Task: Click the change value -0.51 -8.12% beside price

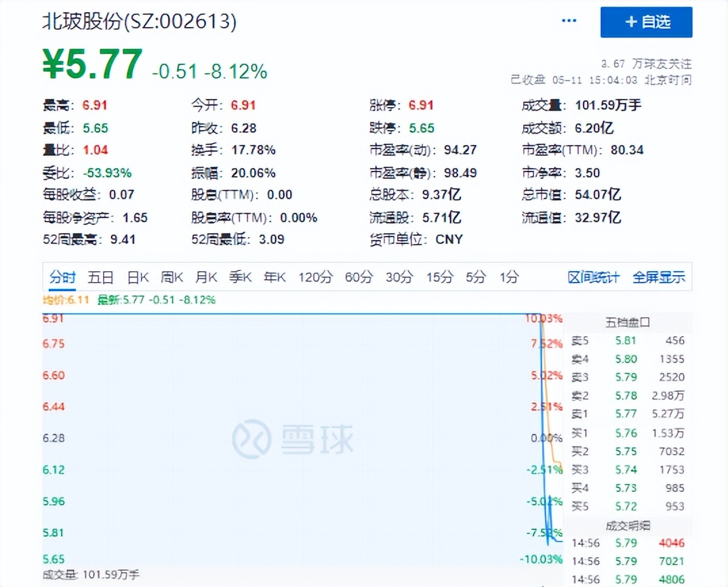Action: click(209, 72)
